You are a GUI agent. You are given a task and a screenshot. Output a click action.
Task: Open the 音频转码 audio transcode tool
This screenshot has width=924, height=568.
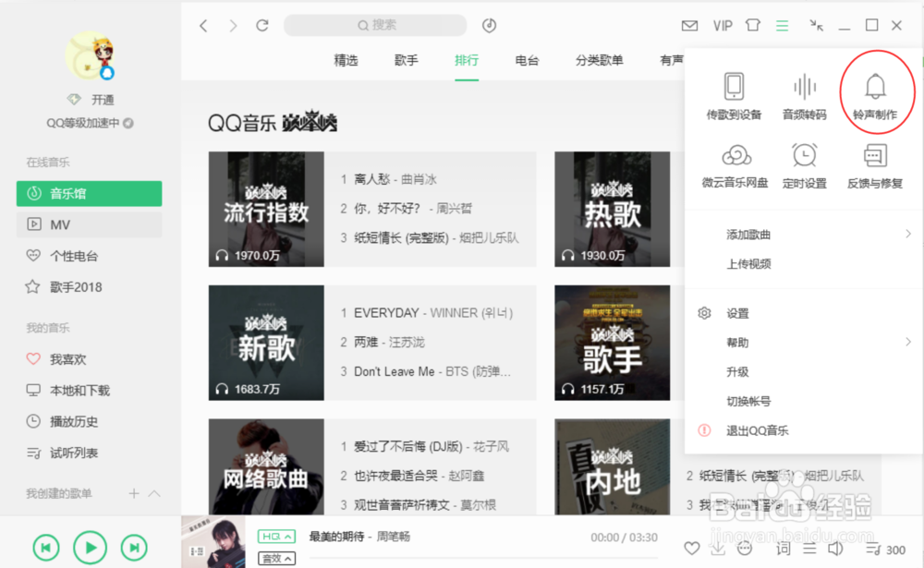[x=804, y=90]
